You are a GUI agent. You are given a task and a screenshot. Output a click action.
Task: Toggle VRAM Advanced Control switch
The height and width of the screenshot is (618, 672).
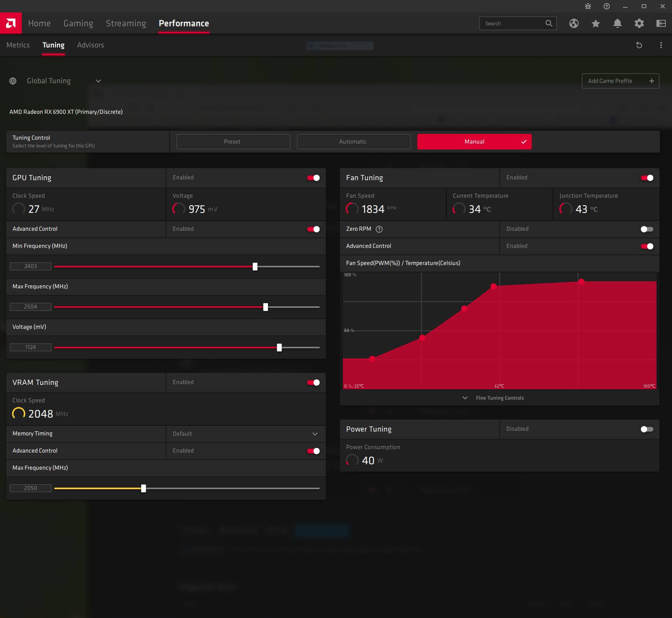click(313, 451)
